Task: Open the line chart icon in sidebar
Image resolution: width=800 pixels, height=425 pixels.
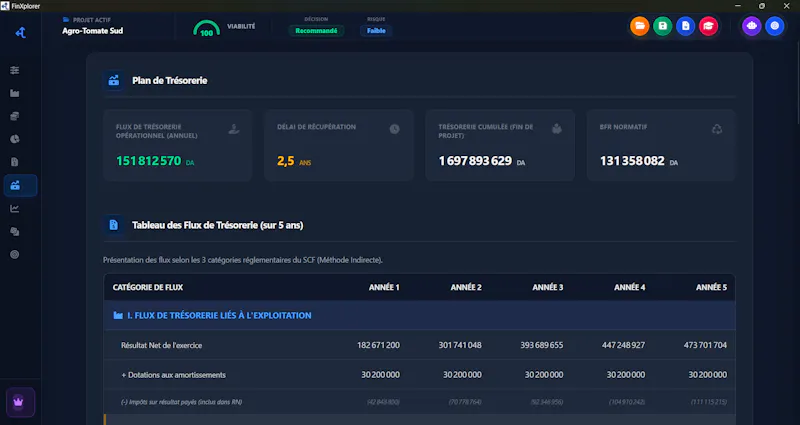Action: [x=15, y=209]
